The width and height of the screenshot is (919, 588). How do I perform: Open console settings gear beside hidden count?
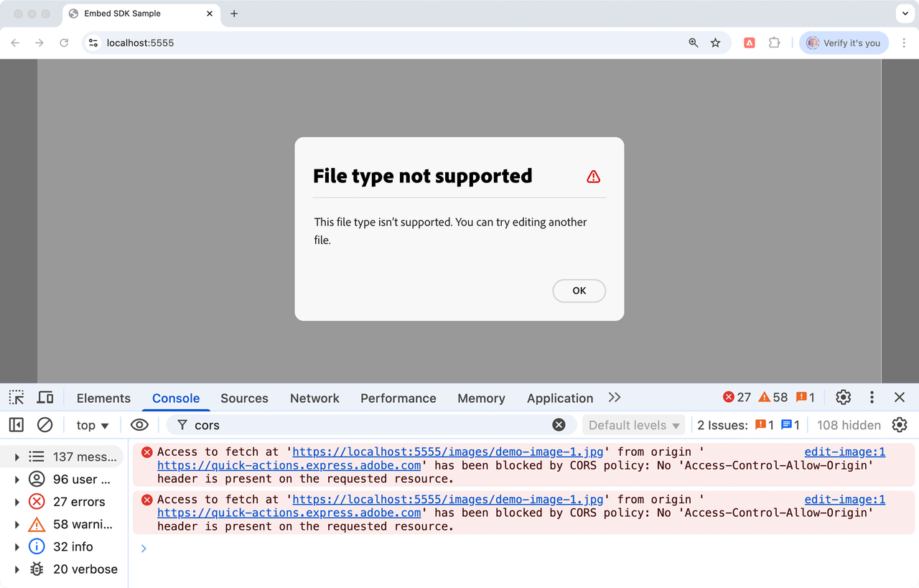(900, 425)
